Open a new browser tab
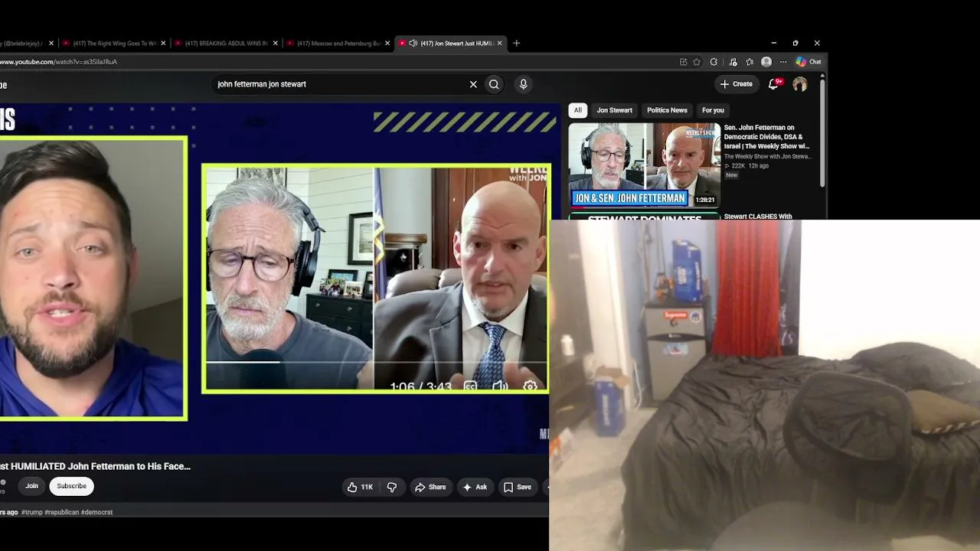 (x=517, y=44)
